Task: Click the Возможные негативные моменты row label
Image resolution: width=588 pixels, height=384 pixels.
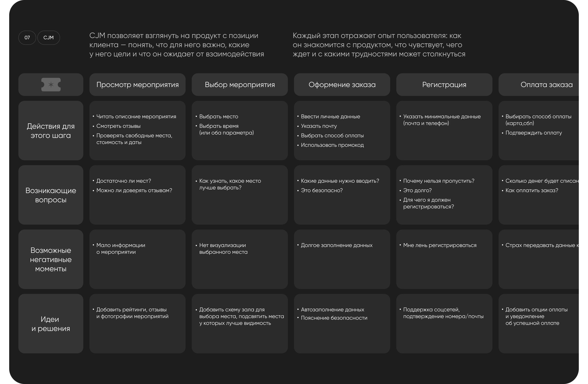Action: pyautogui.click(x=51, y=259)
